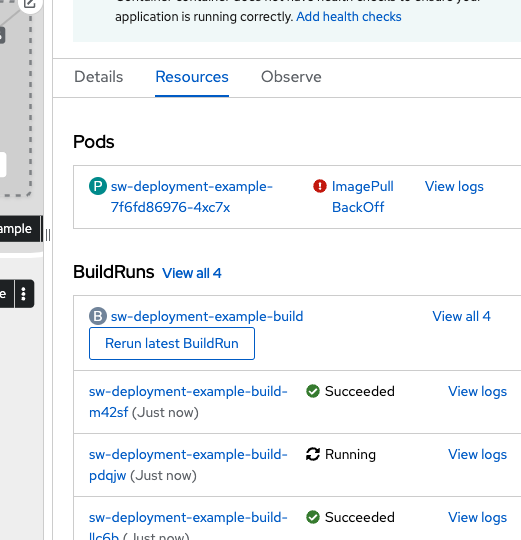The width and height of the screenshot is (521, 540).
Task: Open buildrun sw-deployment-example-build-llc6b
Action: pyautogui.click(x=188, y=525)
